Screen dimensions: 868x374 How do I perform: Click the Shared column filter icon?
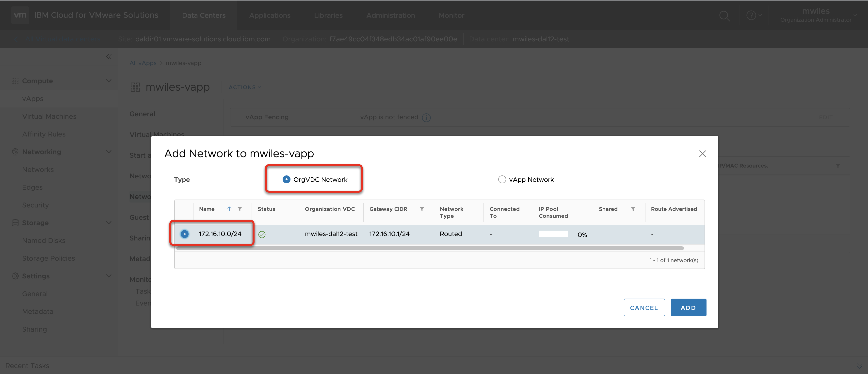pyautogui.click(x=633, y=209)
